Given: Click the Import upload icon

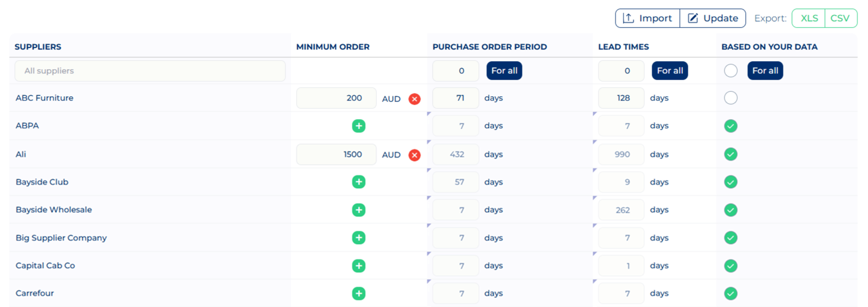Looking at the screenshot, I should (x=629, y=18).
